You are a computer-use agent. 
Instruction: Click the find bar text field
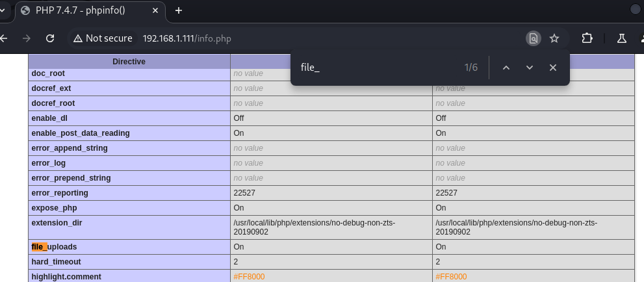(x=377, y=68)
